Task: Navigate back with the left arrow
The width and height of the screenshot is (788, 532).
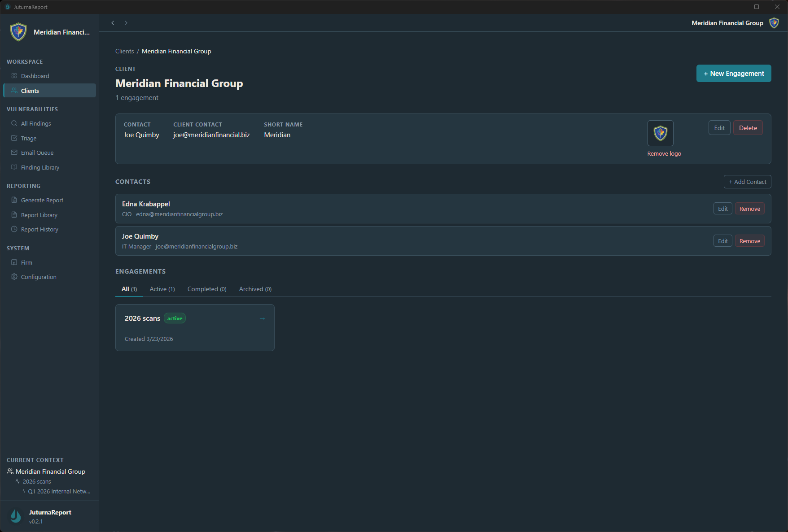Action: pyautogui.click(x=113, y=22)
